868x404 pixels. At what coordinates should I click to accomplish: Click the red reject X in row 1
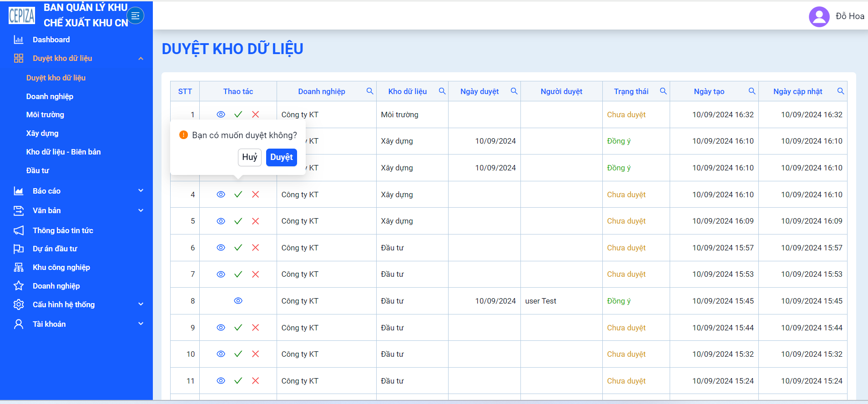point(256,115)
